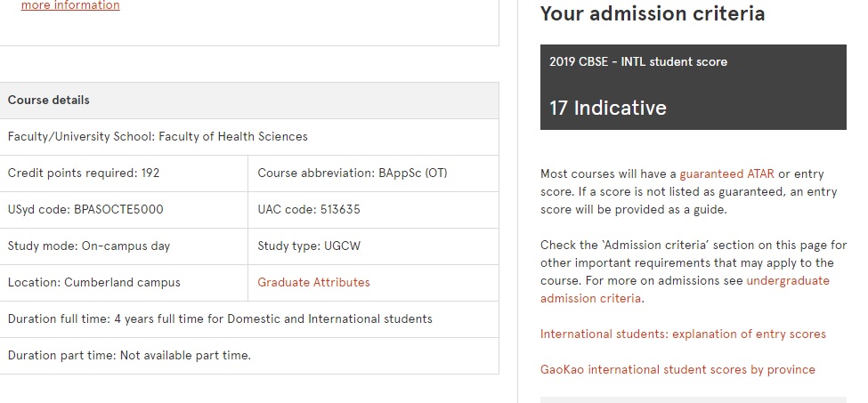Open the Graduate Attributes link
This screenshot has width=868, height=403.
(313, 282)
